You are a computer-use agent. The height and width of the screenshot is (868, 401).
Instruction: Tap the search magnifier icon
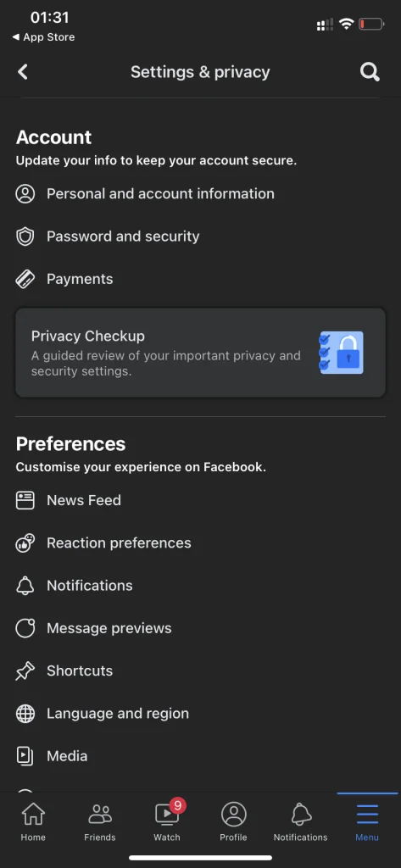tap(370, 72)
